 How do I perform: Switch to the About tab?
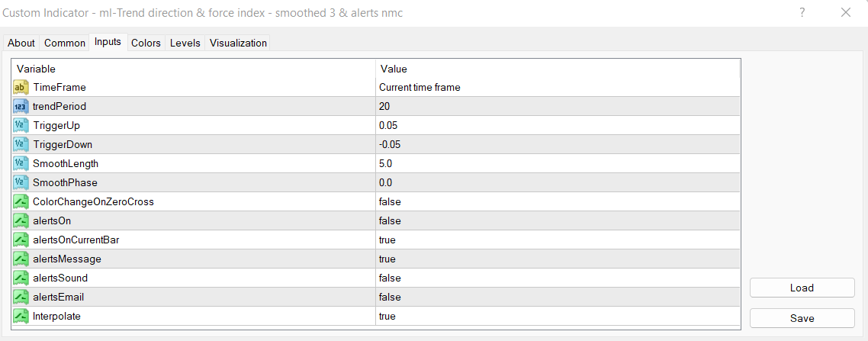click(x=21, y=43)
